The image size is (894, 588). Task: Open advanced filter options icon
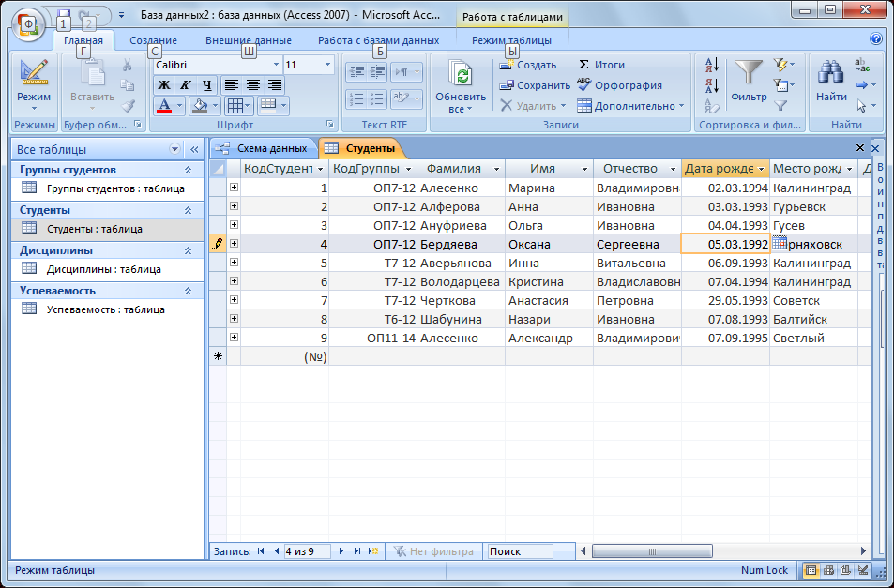click(784, 85)
